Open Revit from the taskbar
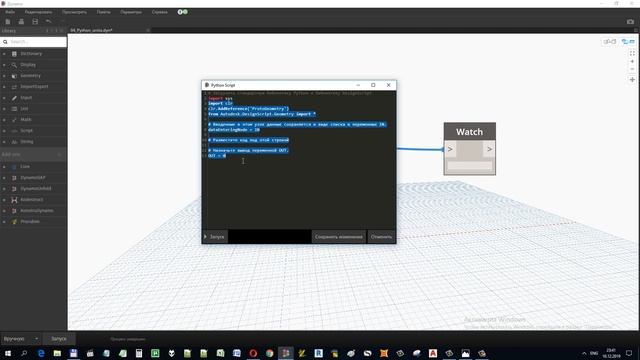The width and height of the screenshot is (640, 360). (x=318, y=353)
